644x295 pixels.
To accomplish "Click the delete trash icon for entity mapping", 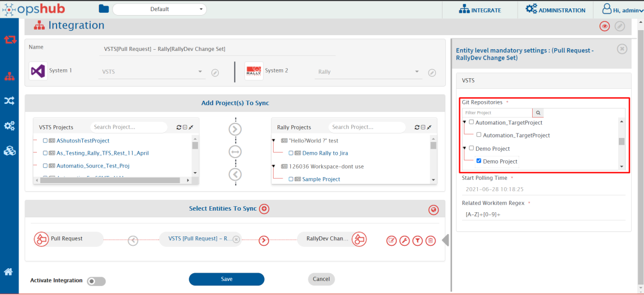I will coord(430,240).
